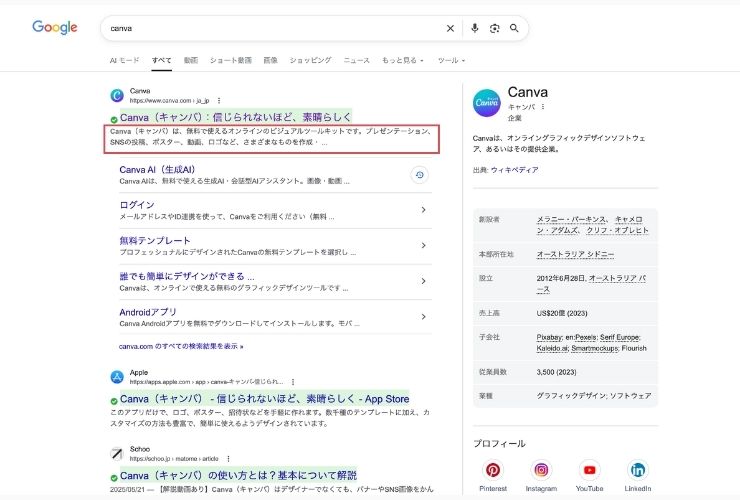Switch to the 画像 tab

pyautogui.click(x=270, y=60)
